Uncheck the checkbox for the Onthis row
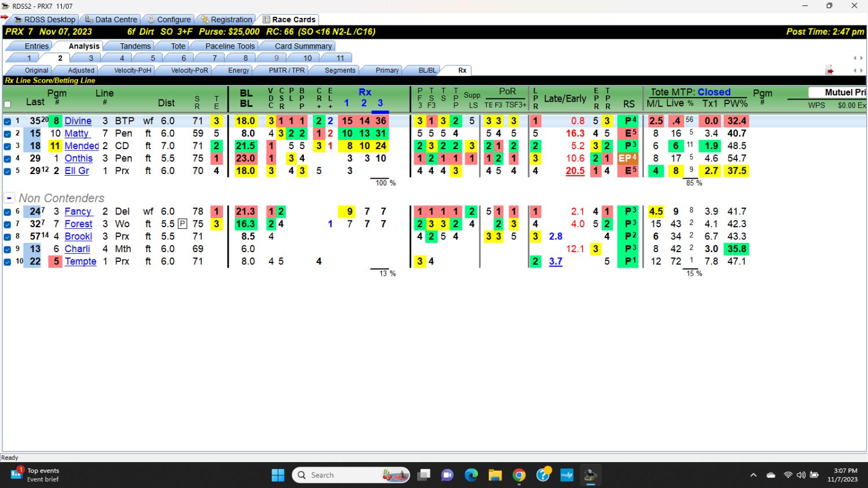 [x=8, y=158]
